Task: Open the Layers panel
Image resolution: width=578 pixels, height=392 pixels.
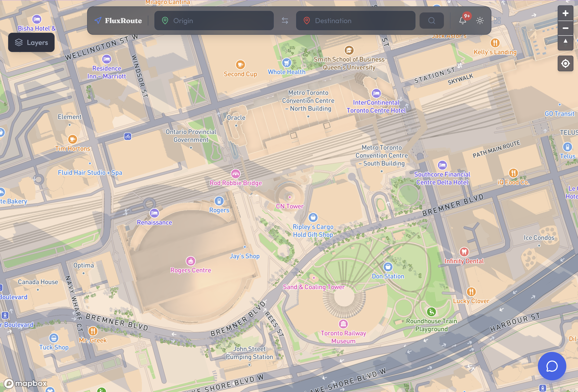Action: click(31, 43)
